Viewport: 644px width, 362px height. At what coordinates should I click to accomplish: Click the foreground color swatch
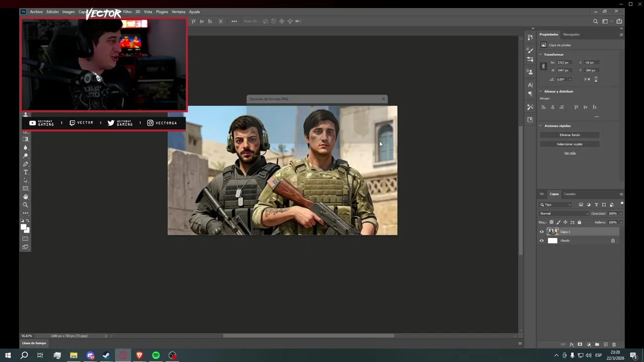(23, 227)
